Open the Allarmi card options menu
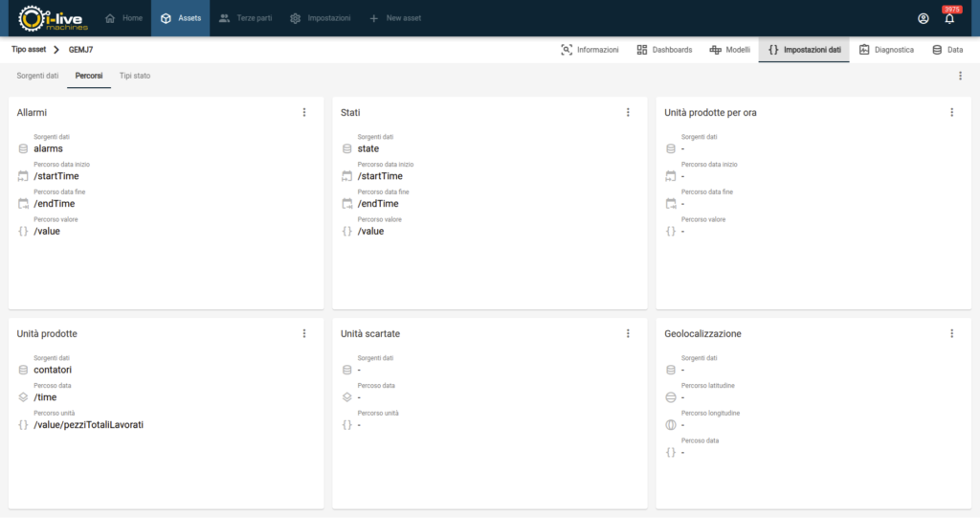The image size is (980, 518). coord(304,112)
